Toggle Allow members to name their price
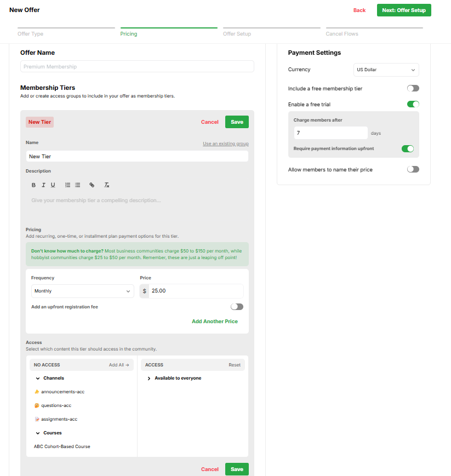 [413, 169]
